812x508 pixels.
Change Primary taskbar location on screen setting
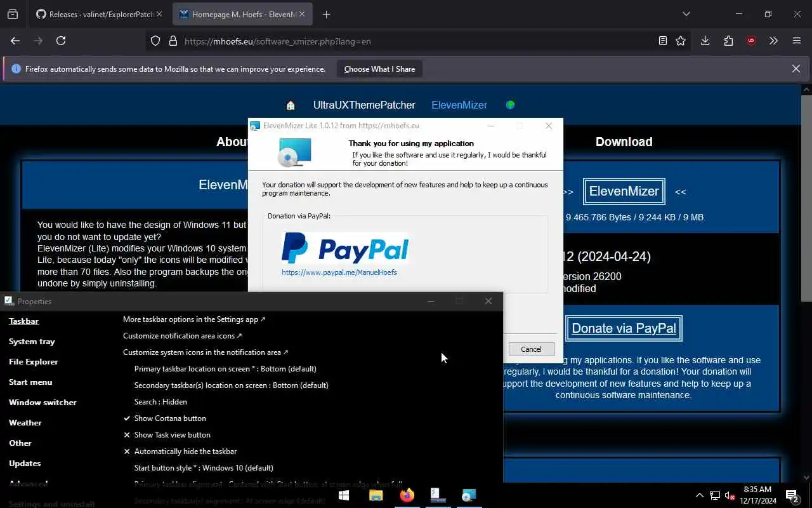click(225, 369)
